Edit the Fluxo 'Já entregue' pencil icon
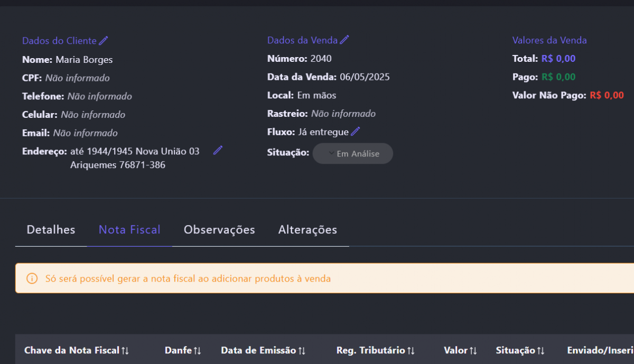Viewport: 634px width, 364px height. point(356,132)
